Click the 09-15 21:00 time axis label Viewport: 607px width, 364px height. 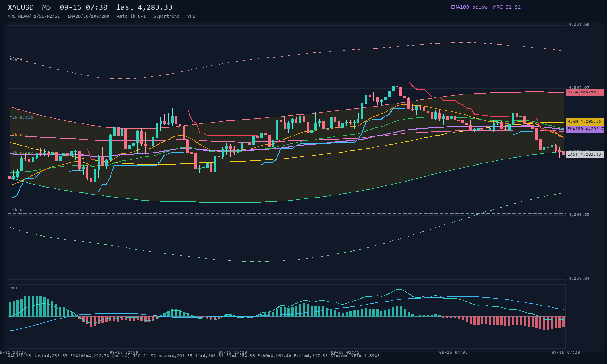click(x=124, y=352)
